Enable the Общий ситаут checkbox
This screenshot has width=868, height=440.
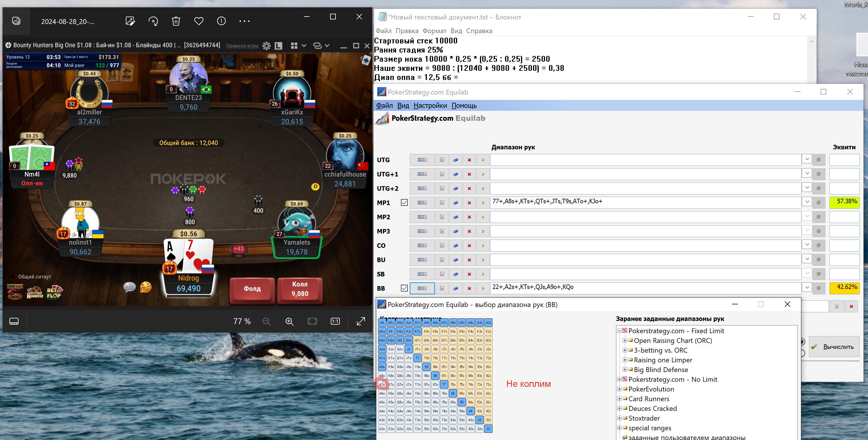[x=13, y=277]
